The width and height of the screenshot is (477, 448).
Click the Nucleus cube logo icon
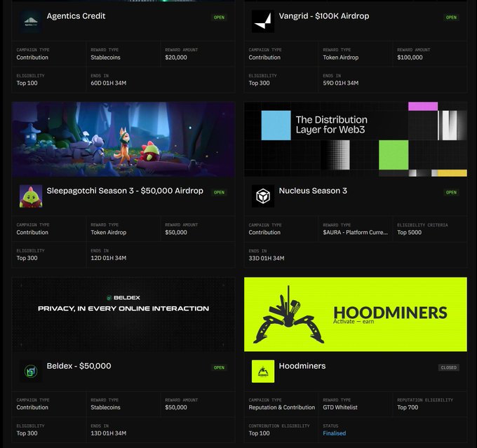pyautogui.click(x=263, y=196)
